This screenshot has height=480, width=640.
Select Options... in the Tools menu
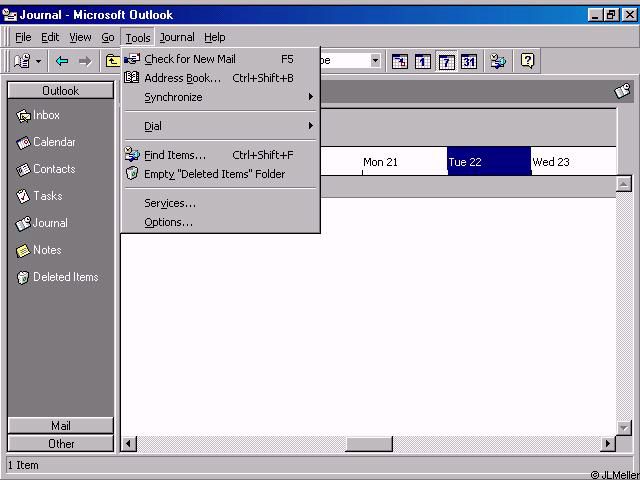(168, 222)
